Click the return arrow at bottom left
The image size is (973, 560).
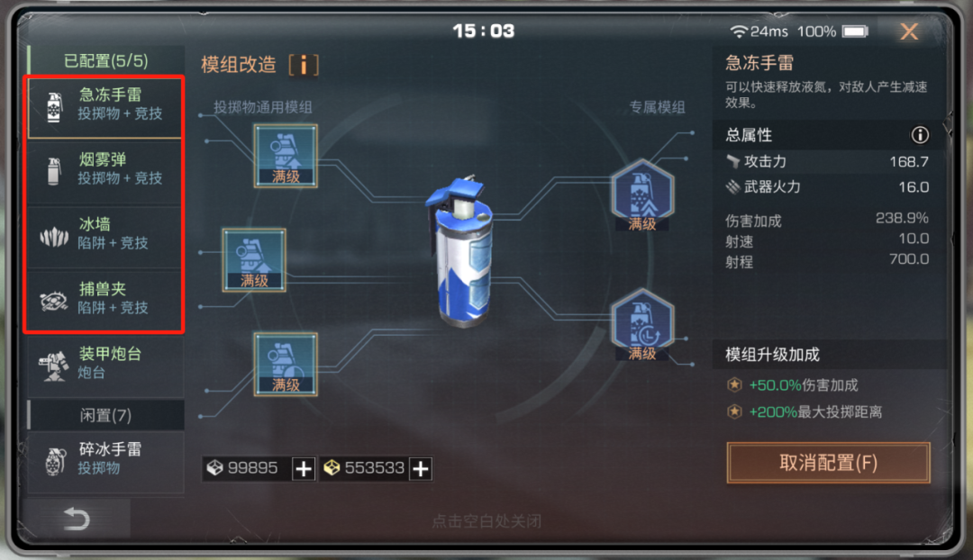[x=77, y=519]
